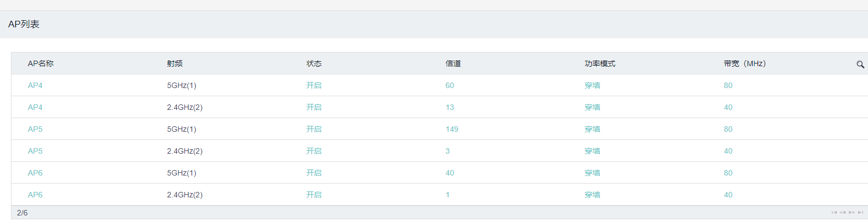Go to the first page of AP list
The image size is (868, 222).
(x=834, y=213)
